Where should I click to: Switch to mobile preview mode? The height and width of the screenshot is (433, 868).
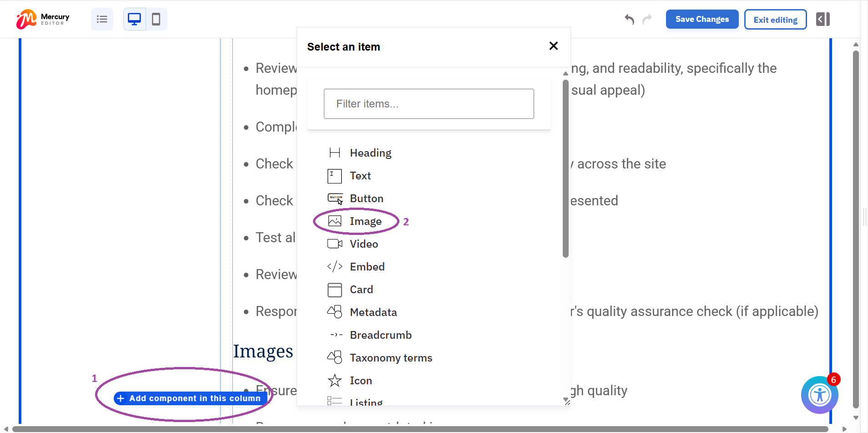click(x=156, y=19)
